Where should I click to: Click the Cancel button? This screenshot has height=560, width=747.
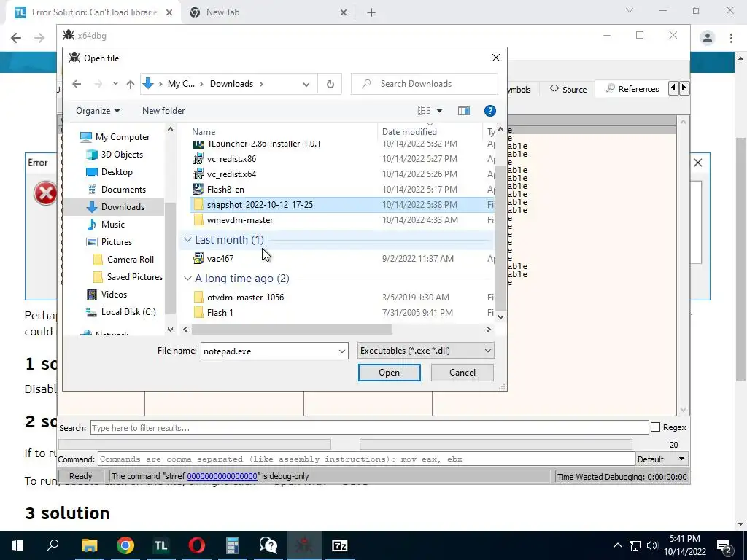click(462, 373)
